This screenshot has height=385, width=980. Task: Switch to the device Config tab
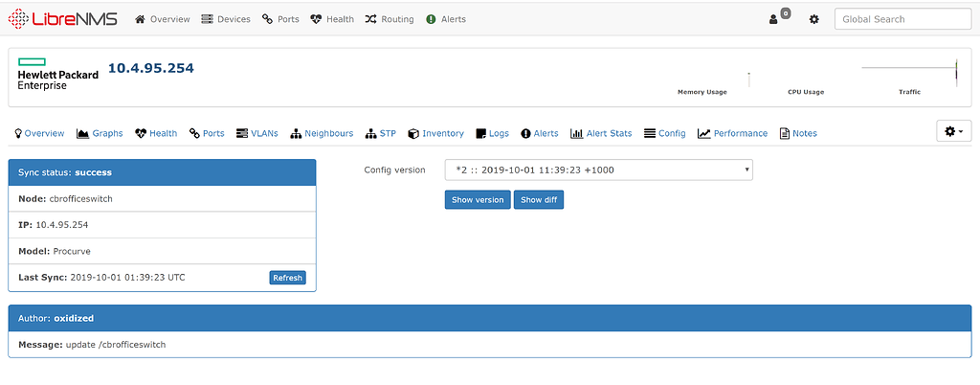tap(665, 133)
